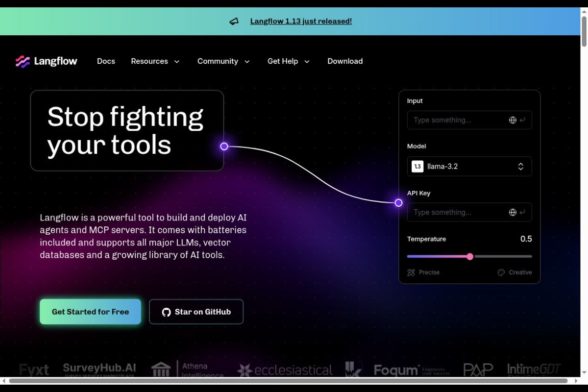Click the return arrow icon in Input field
This screenshot has height=392, width=588.
pos(523,120)
